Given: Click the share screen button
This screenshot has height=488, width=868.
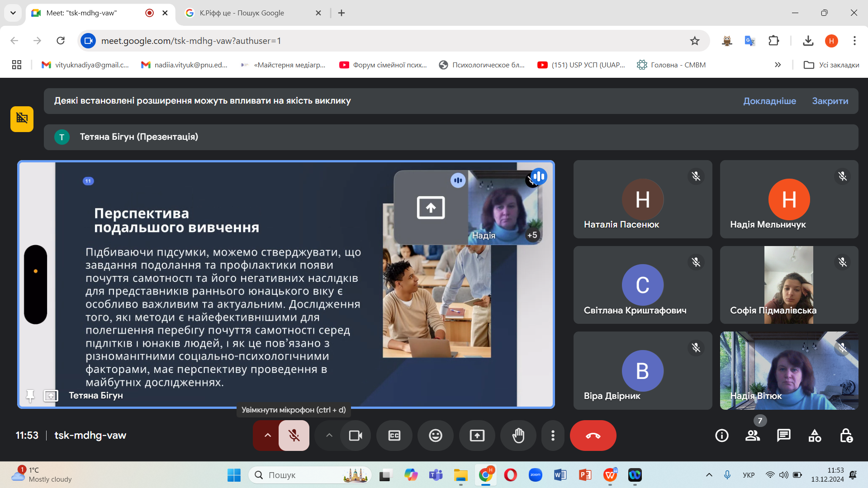Looking at the screenshot, I should tap(477, 436).
